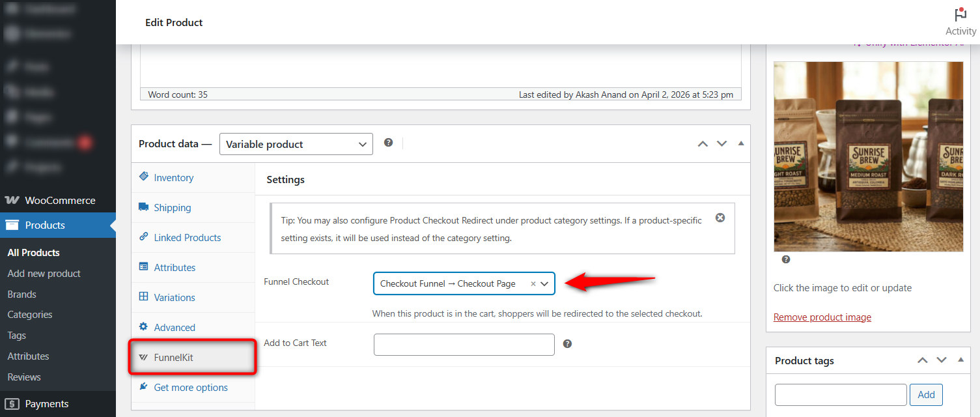980x417 pixels.
Task: Clear the selected checkout funnel with the ×
Action: (533, 283)
